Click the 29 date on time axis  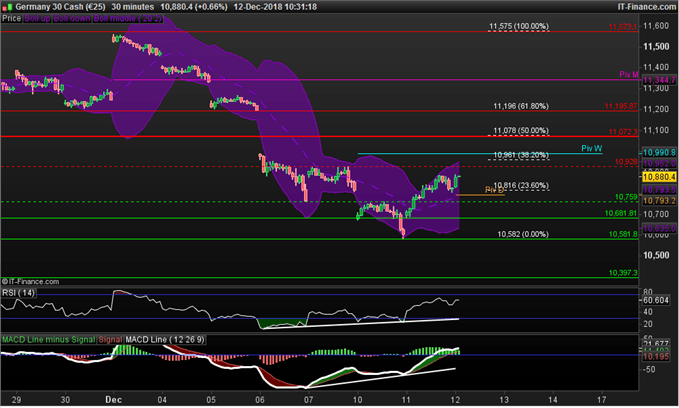16,399
